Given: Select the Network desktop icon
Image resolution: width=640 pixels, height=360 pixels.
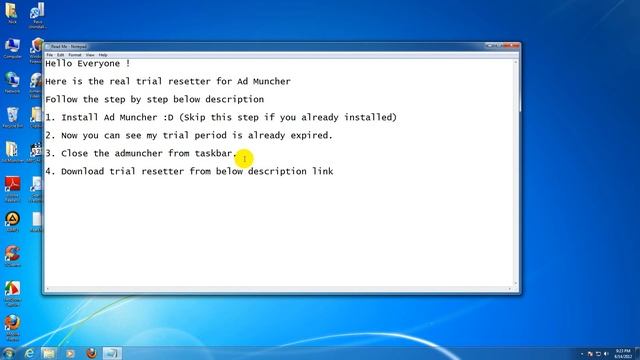Looking at the screenshot, I should (x=12, y=83).
